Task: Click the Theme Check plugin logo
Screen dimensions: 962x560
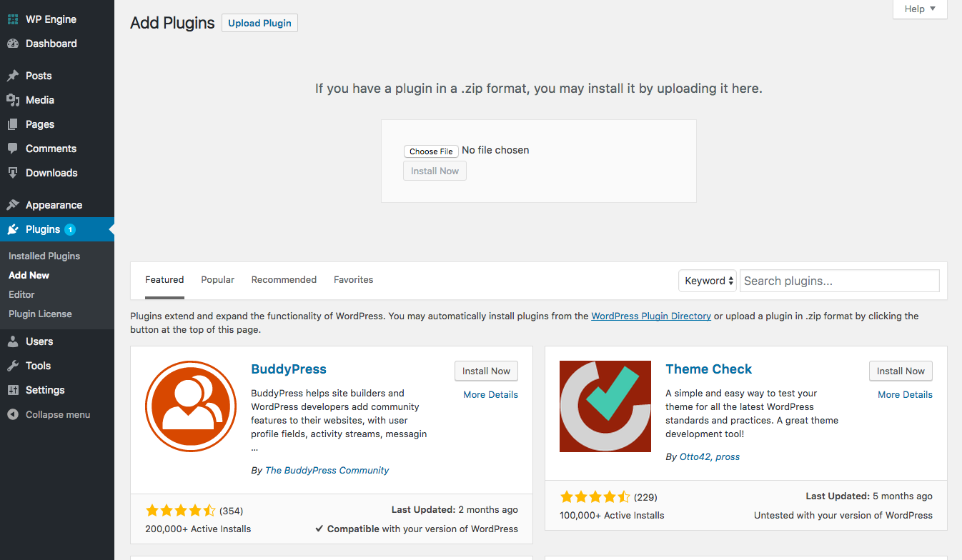Action: click(605, 406)
